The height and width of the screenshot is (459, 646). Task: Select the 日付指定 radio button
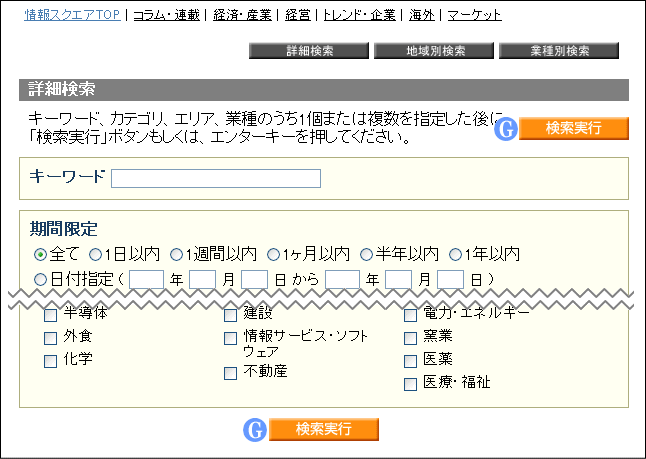point(40,280)
